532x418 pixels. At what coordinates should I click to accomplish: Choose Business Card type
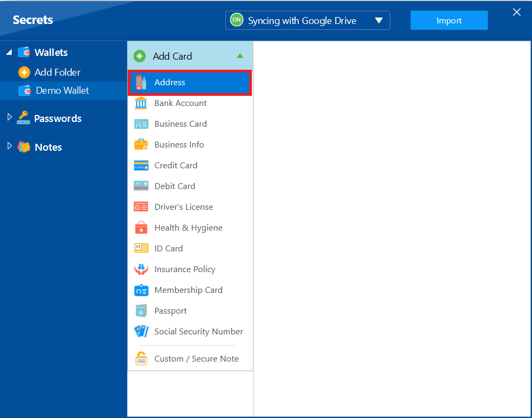(190, 124)
